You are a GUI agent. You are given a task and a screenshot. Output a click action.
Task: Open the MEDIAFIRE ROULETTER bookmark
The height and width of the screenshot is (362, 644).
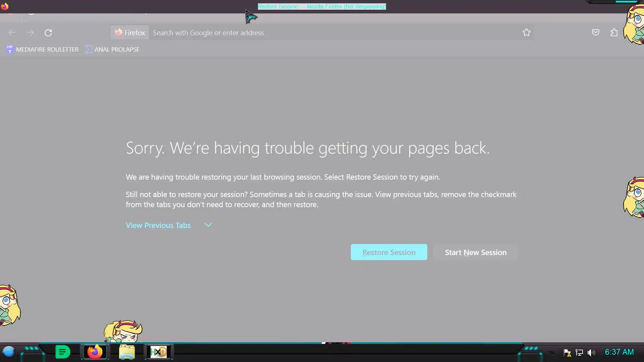(x=42, y=49)
